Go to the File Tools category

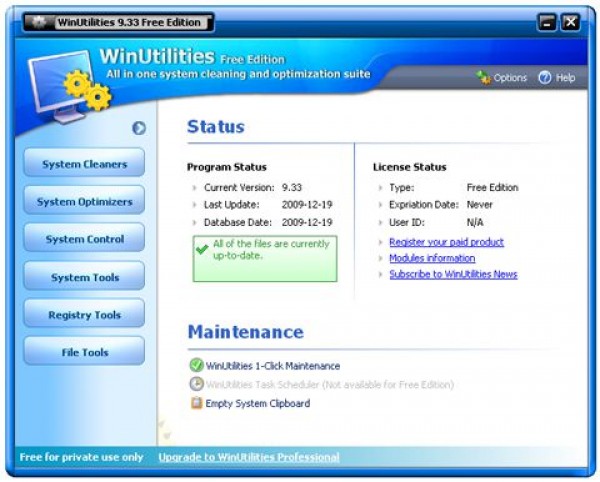coord(84,352)
